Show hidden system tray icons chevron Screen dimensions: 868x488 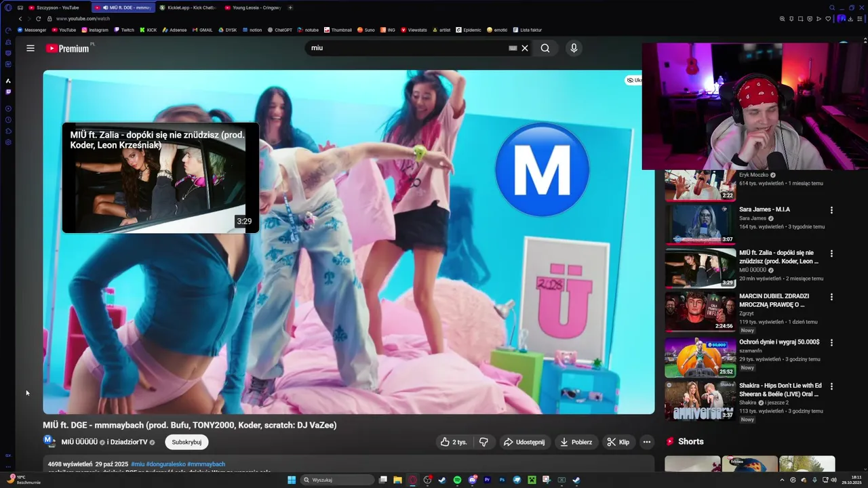click(x=783, y=480)
